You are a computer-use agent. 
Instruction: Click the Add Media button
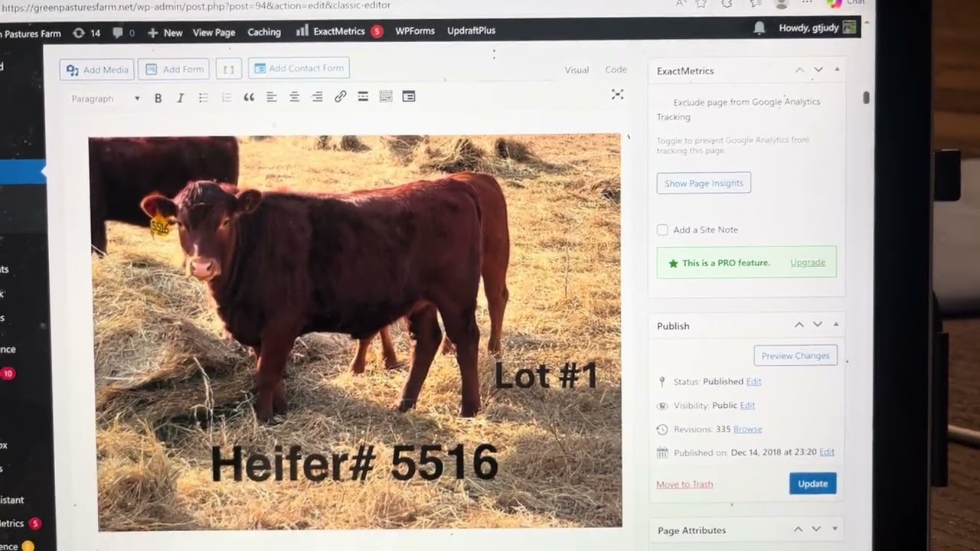click(97, 70)
